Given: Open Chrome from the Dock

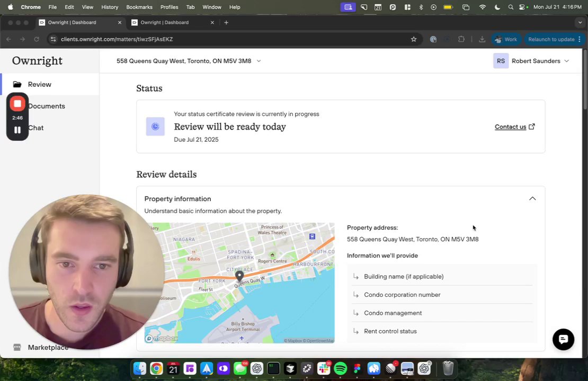Looking at the screenshot, I should (156, 369).
